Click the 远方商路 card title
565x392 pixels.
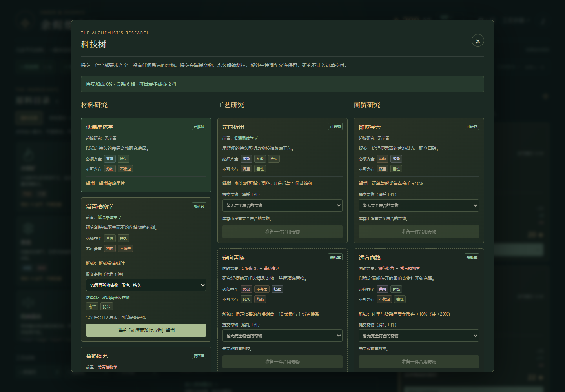coord(370,258)
